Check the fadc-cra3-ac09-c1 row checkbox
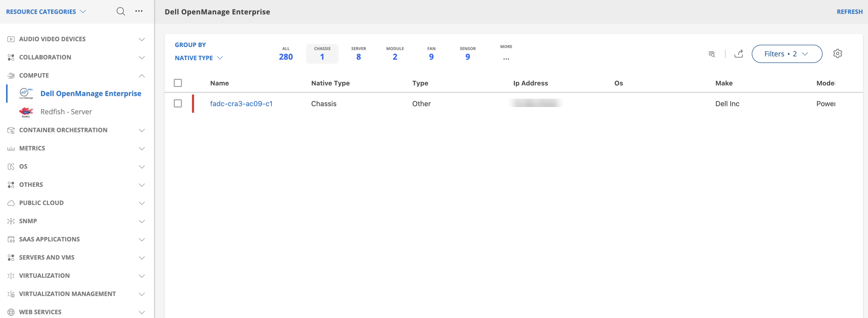 (x=178, y=103)
